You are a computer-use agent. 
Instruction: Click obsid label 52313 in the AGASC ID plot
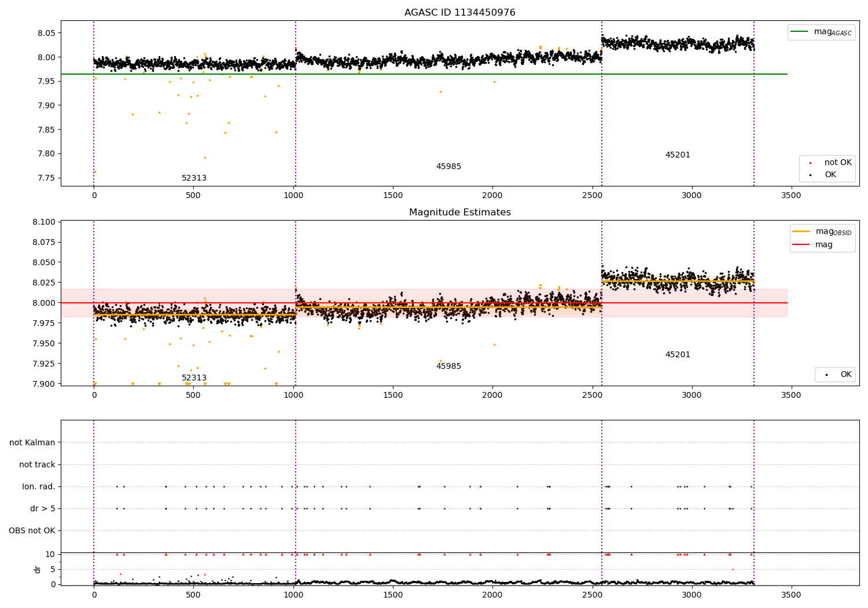pos(194,178)
